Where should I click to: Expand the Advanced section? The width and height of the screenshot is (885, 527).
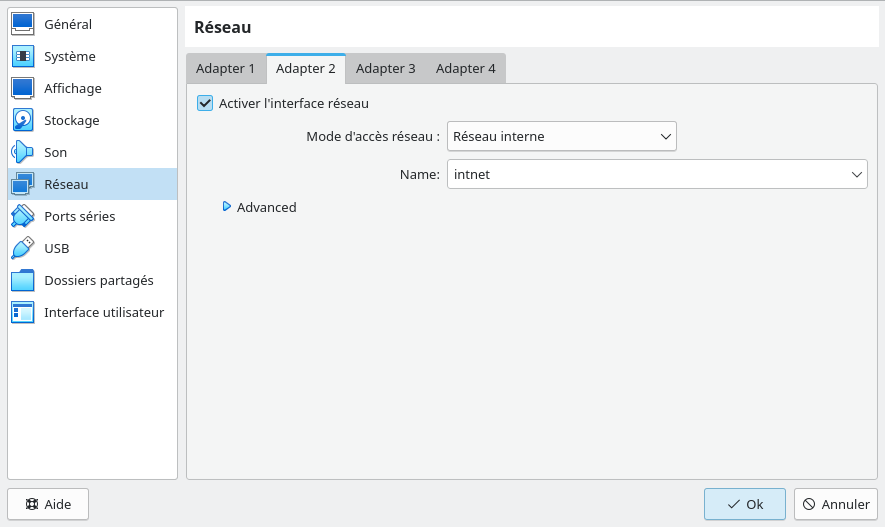pyautogui.click(x=227, y=207)
